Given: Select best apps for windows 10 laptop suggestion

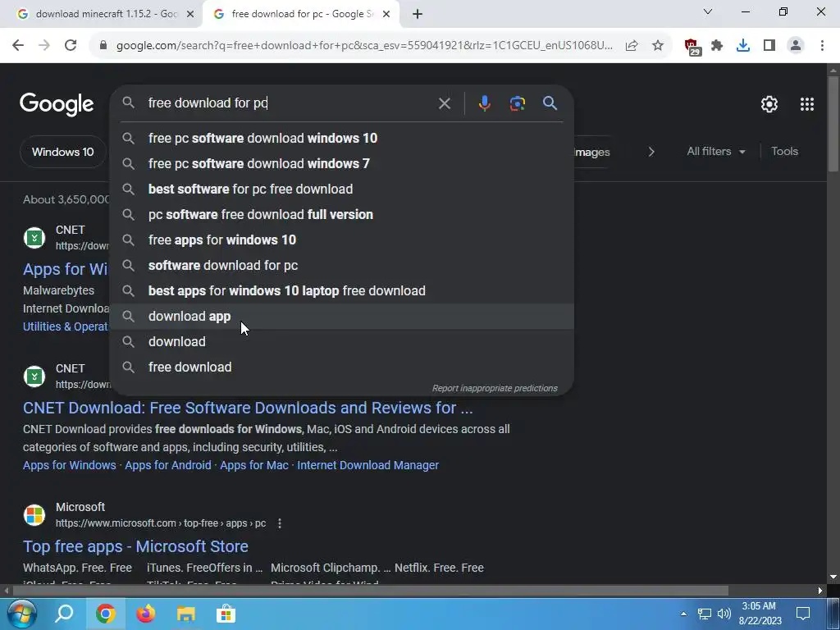Looking at the screenshot, I should (342, 291).
